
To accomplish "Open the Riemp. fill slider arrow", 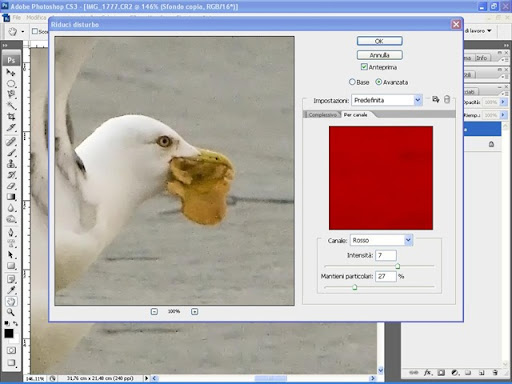I will [503, 115].
